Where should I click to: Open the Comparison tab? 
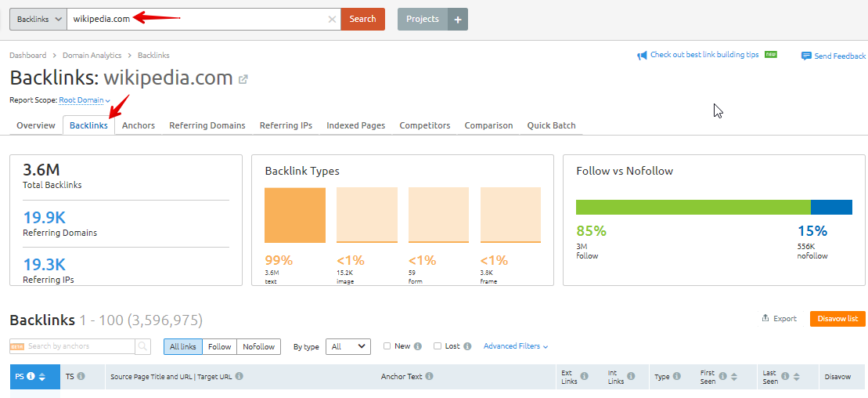(489, 125)
